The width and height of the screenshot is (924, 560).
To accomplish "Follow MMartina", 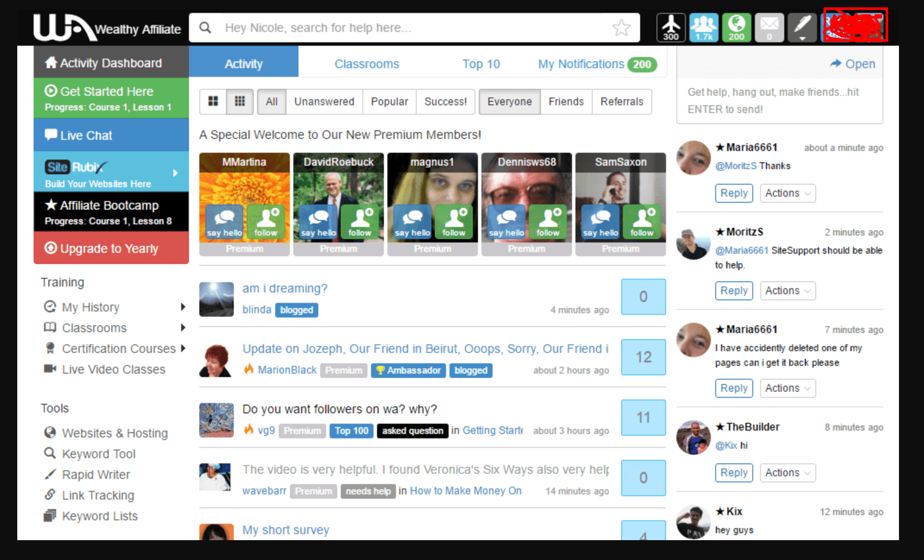I will tap(266, 222).
